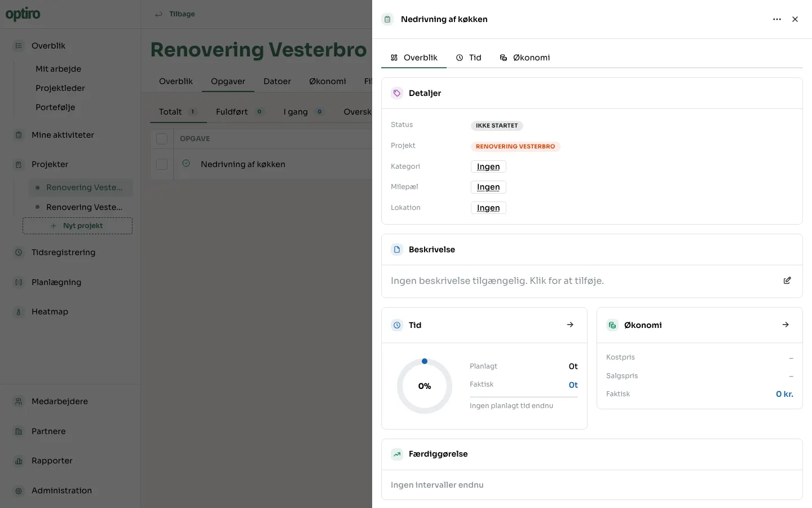Click the Planlægning sidebar icon
Screen dimensions: 812x508
coord(19,282)
